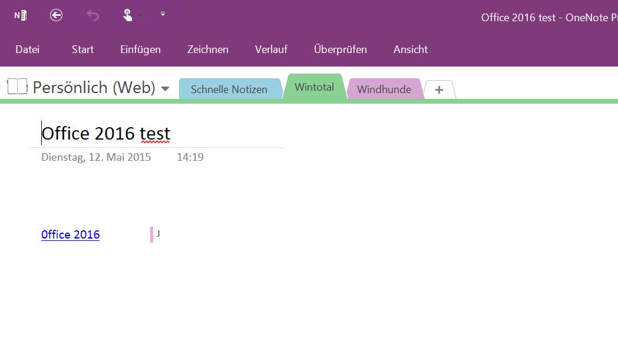Screen dimensions: 618x364
Task: Click the date Dienstag, 12. Mai 2015
Action: 96,157
